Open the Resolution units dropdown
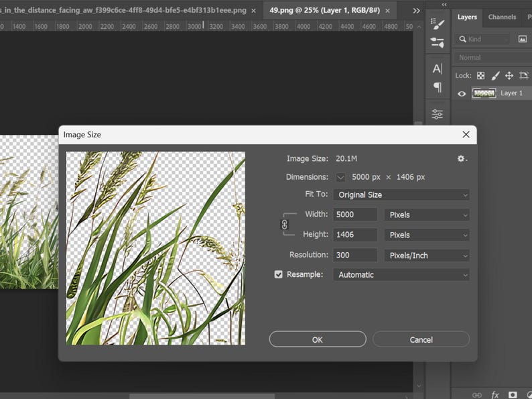 [427, 255]
